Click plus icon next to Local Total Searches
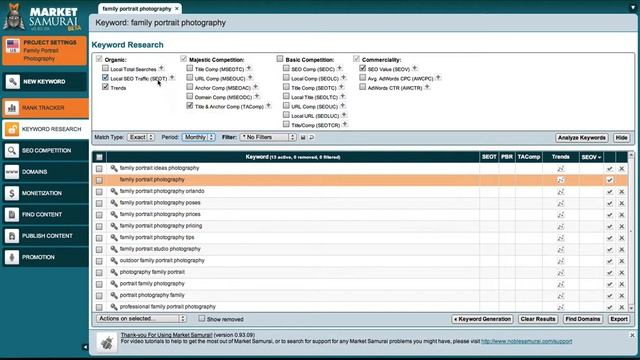Screen dimensions: 640x360 tap(162, 68)
